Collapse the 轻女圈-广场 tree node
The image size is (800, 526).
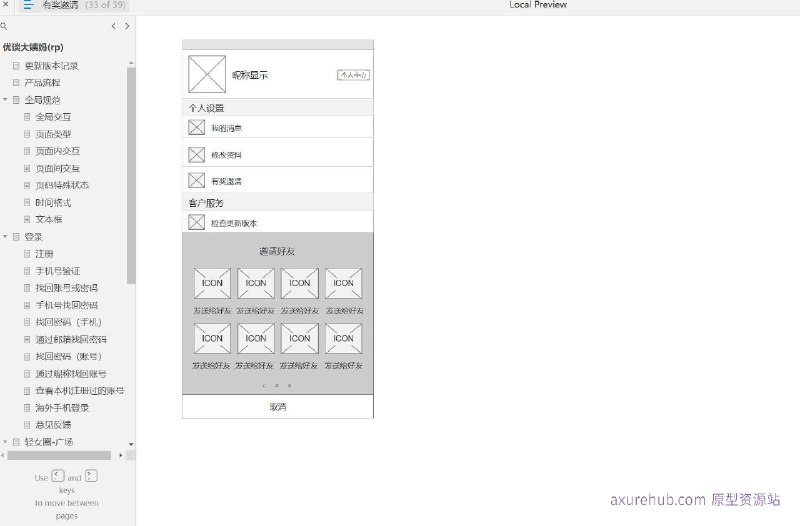click(5, 442)
